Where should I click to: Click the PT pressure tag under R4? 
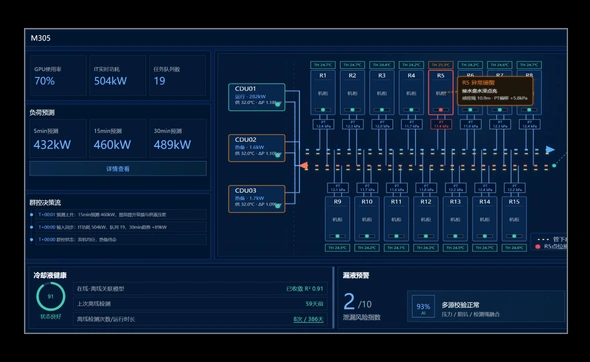411,125
